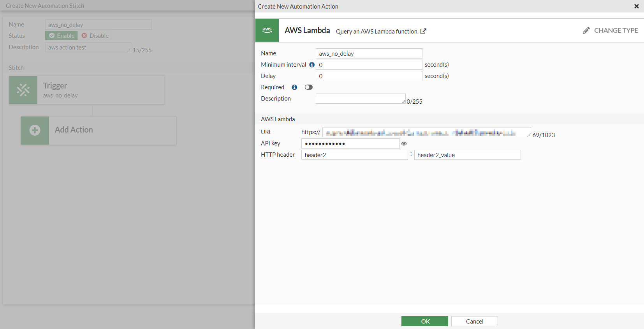Click the stitch Description field 'aws action test'
Screen dimensions: 644x329
pyautogui.click(x=88, y=47)
